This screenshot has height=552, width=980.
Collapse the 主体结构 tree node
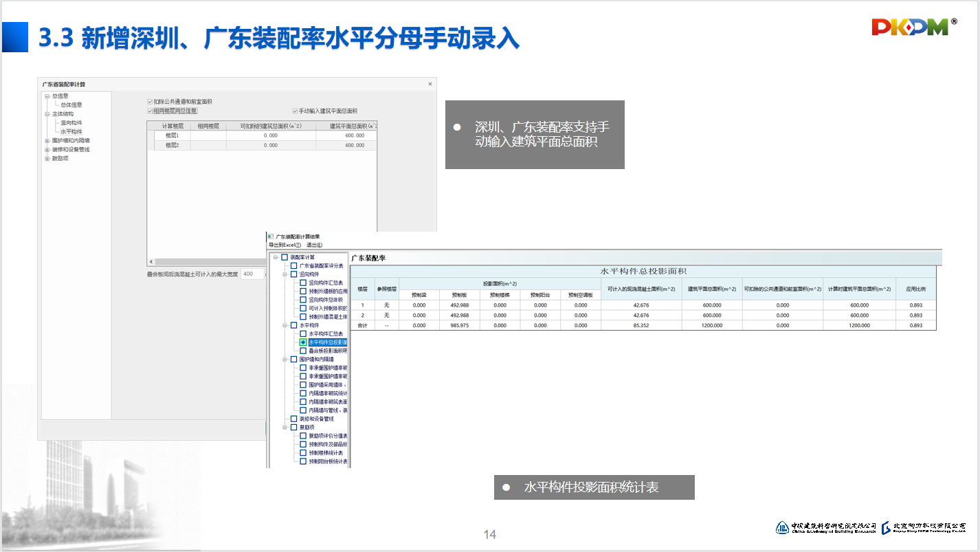pyautogui.click(x=47, y=114)
